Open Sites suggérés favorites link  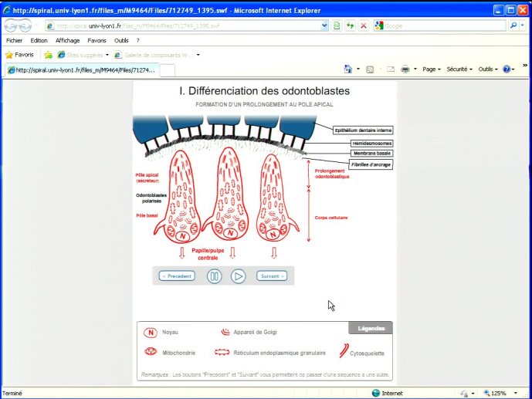click(x=83, y=55)
